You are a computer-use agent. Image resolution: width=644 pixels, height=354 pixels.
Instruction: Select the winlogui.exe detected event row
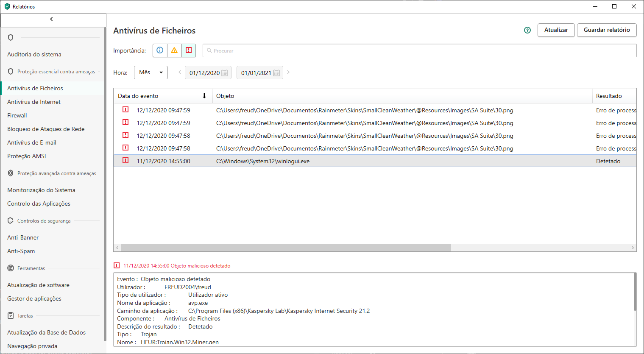pos(375,161)
